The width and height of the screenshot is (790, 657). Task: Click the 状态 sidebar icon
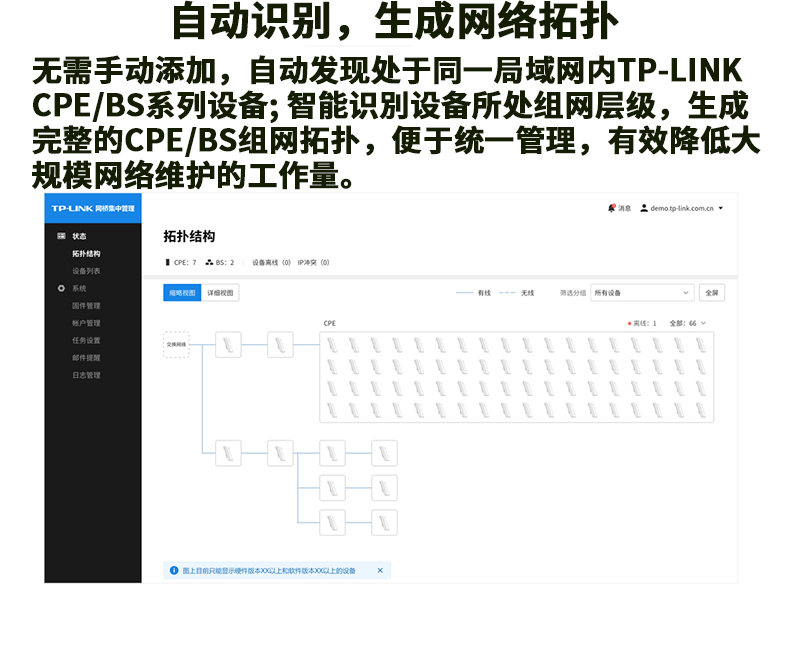click(61, 236)
